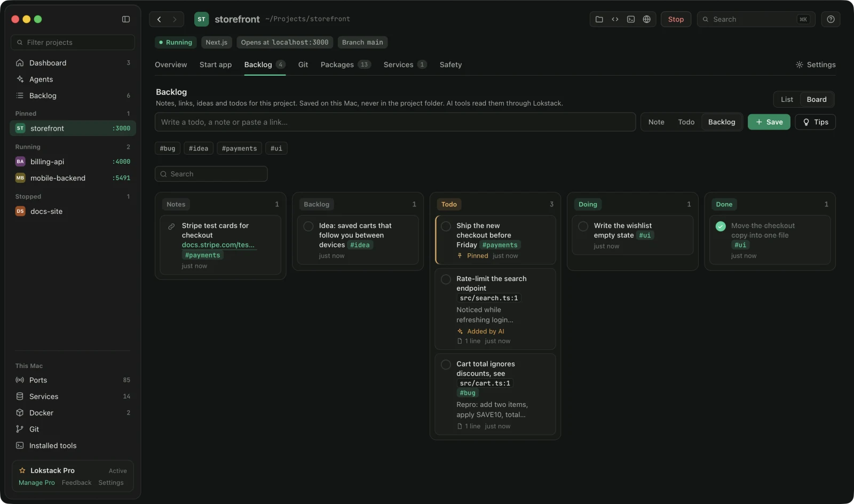Check off 'Write the wishlist empty state'
854x504 pixels.
[583, 226]
